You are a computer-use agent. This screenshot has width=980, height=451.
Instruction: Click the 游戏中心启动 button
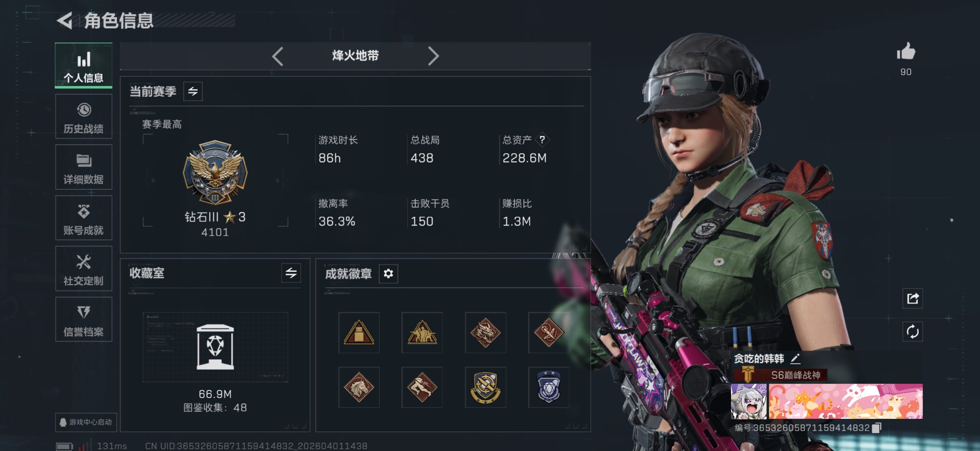(86, 422)
